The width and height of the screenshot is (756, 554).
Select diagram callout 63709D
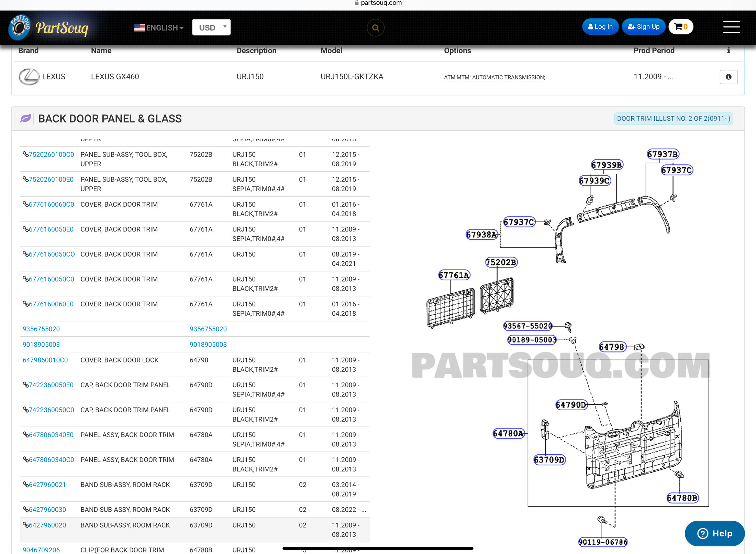click(549, 460)
